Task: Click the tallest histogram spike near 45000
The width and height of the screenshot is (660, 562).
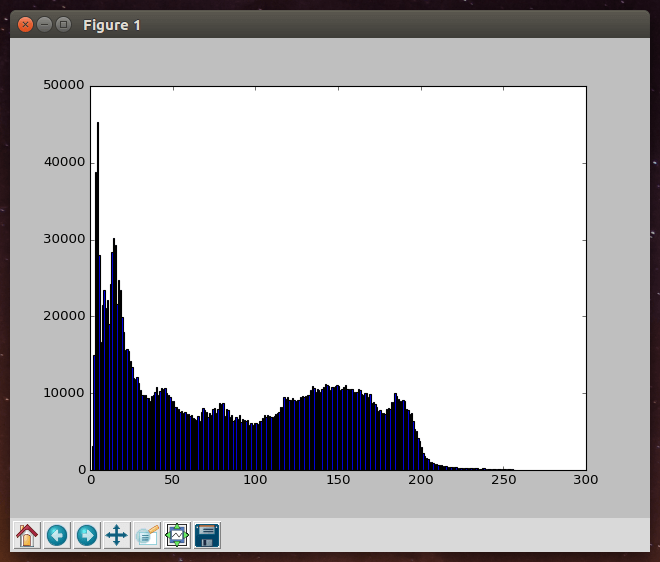Action: tap(97, 200)
